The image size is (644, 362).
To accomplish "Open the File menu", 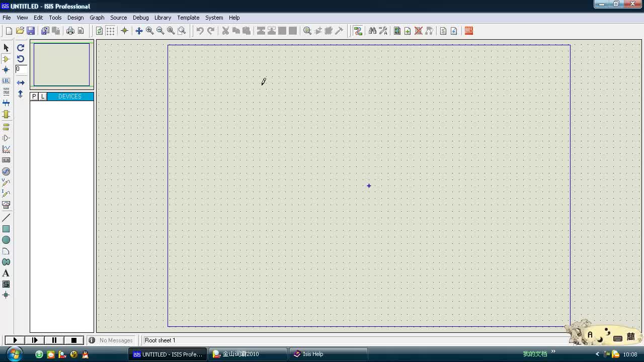I will click(7, 18).
